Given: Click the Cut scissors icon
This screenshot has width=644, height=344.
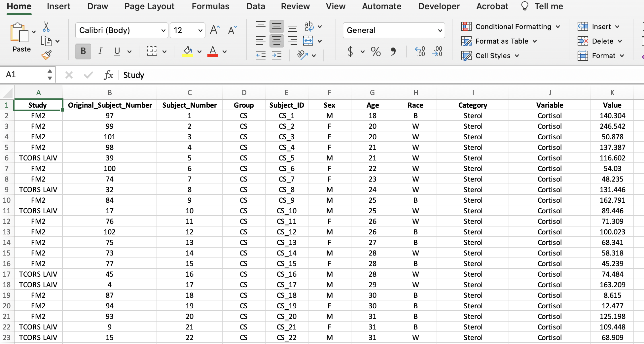Looking at the screenshot, I should [x=46, y=27].
